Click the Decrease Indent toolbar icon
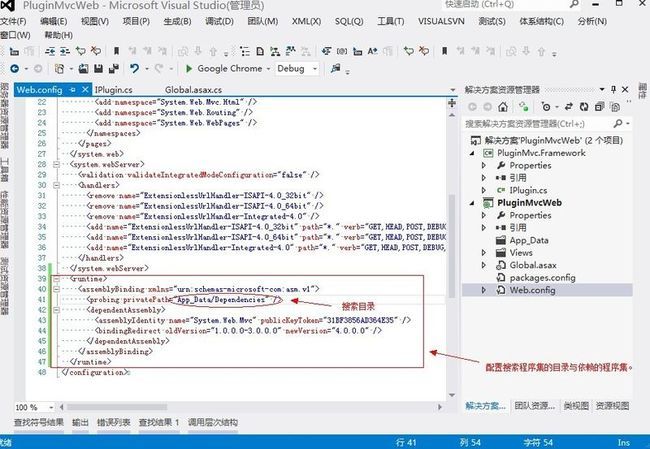The image size is (650, 449). (x=50, y=51)
